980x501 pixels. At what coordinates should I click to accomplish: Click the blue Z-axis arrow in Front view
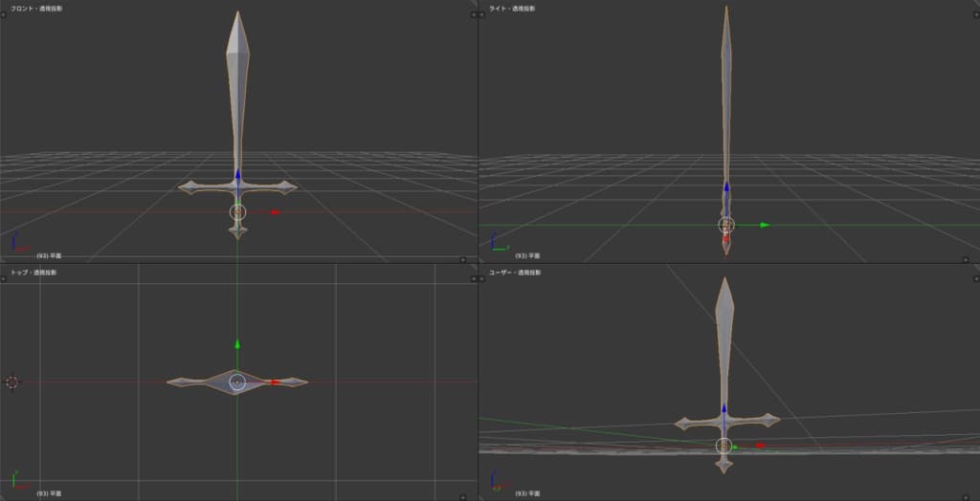click(x=237, y=174)
